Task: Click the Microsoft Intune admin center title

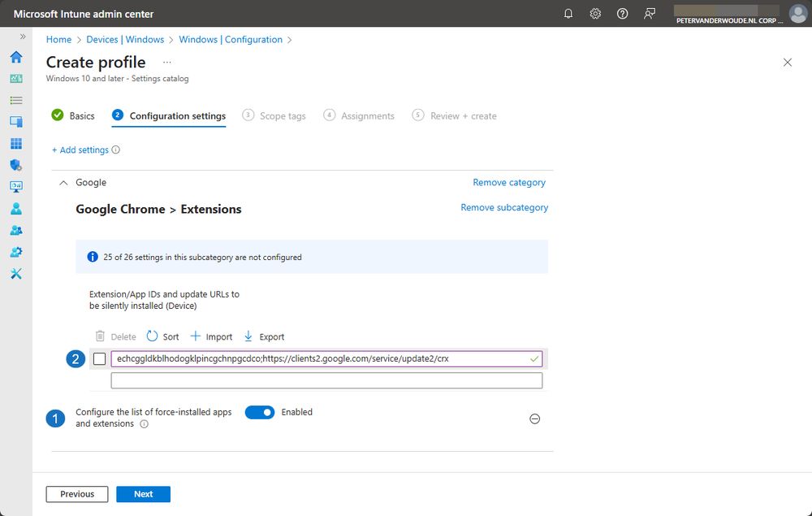Action: coord(84,14)
